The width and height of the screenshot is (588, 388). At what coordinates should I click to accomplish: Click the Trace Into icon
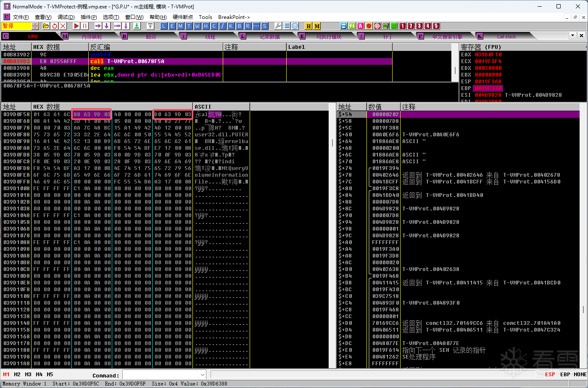coord(117,26)
